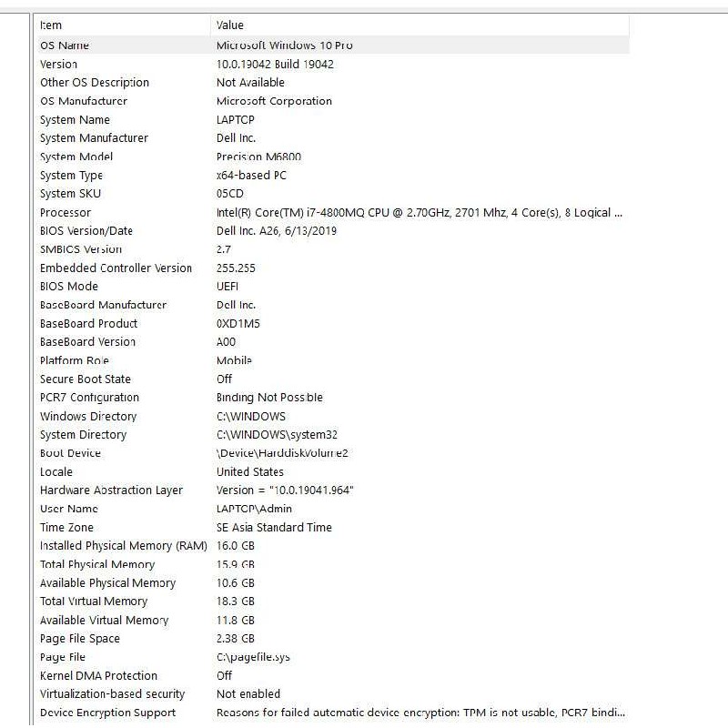The height and width of the screenshot is (728, 728).
Task: Select the Precision M6800 value
Action: (258, 157)
